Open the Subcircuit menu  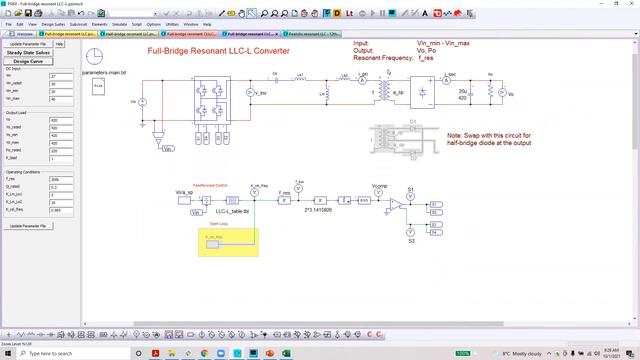click(78, 24)
